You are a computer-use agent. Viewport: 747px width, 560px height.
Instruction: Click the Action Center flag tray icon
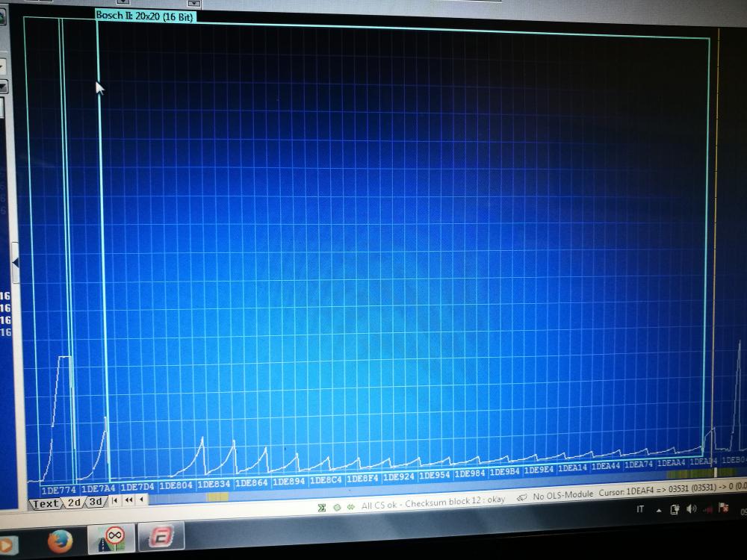[x=723, y=507]
